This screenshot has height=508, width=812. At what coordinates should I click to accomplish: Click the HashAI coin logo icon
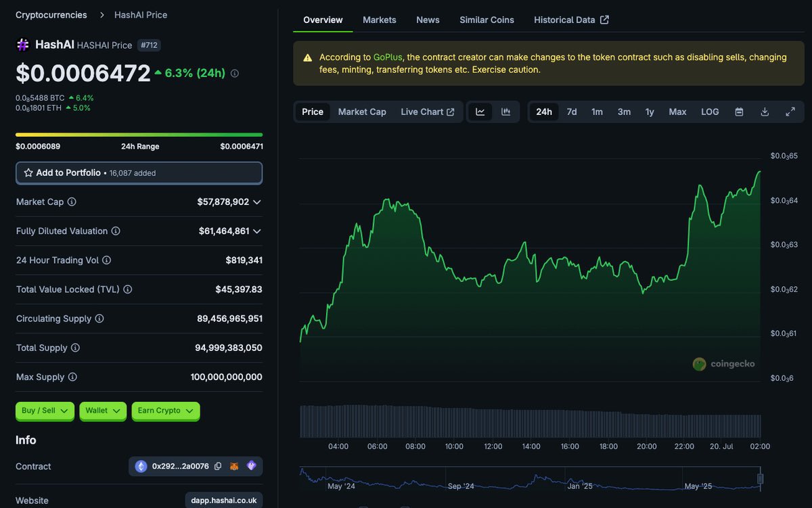[22, 45]
